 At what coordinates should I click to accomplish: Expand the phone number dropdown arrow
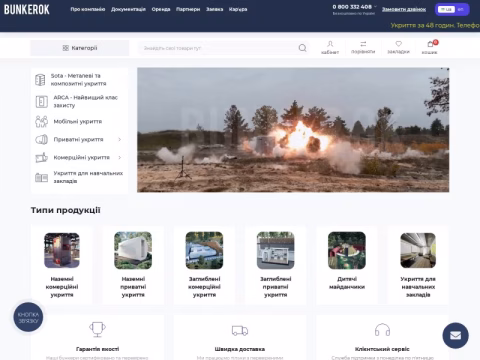point(375,7)
